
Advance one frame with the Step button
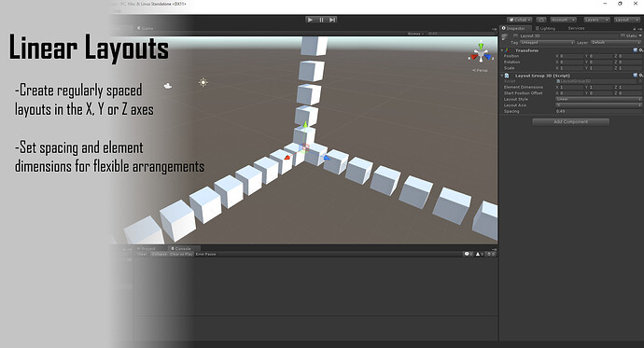click(x=332, y=20)
